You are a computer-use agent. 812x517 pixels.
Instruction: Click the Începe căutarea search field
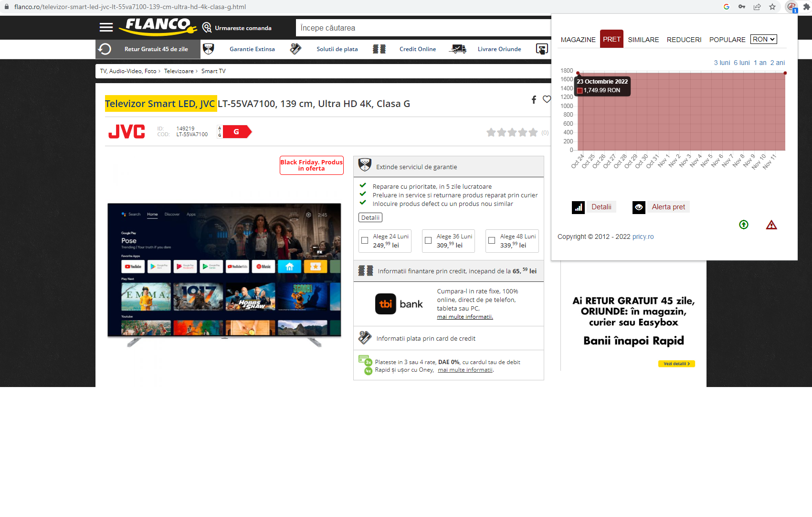[422, 28]
